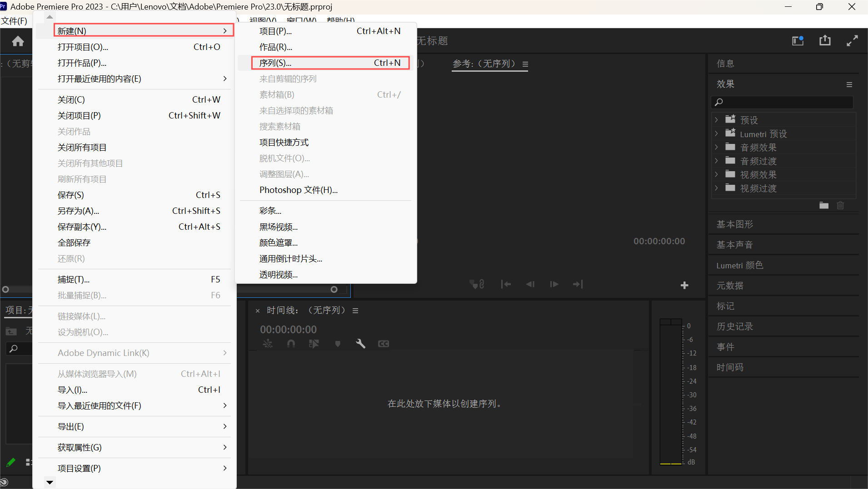Image resolution: width=868 pixels, height=489 pixels.
Task: Choose 黑场视频 menu entry
Action: click(325, 227)
